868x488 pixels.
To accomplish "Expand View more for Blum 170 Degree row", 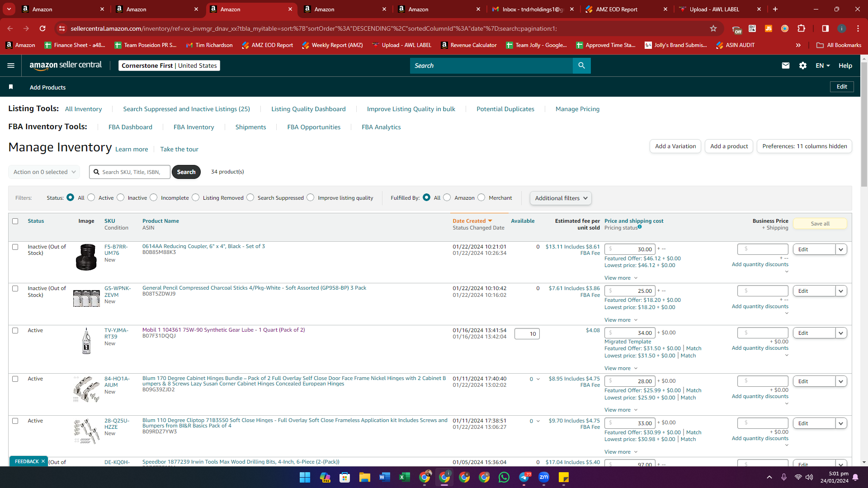I will 621,410.
